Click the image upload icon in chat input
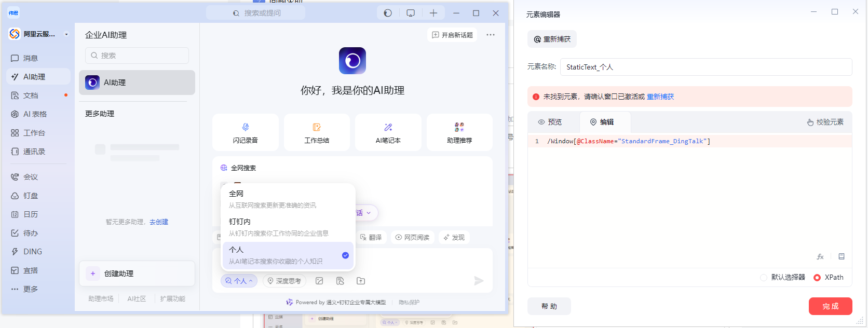 319,281
